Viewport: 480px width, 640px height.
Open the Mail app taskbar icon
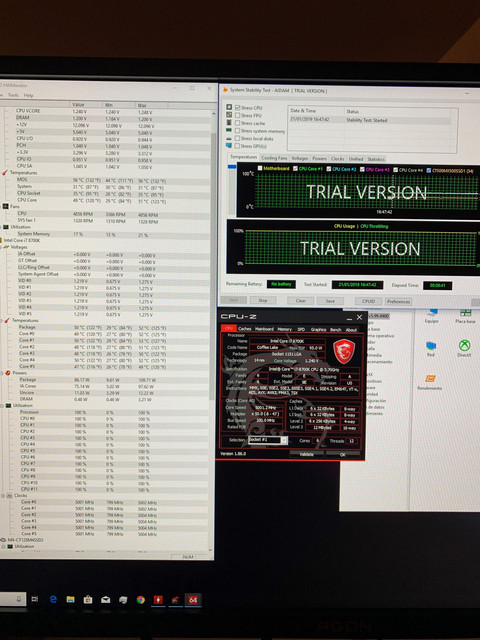pyautogui.click(x=105, y=600)
